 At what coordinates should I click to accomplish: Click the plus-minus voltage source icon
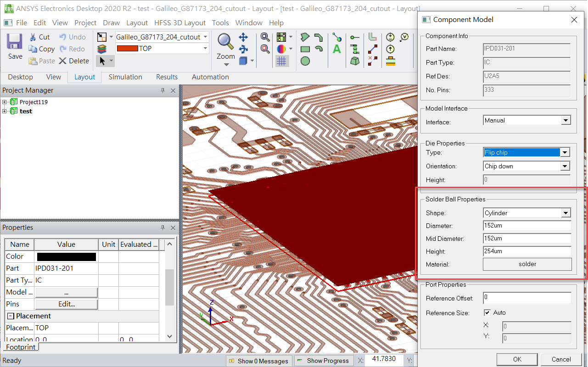pyautogui.click(x=390, y=37)
